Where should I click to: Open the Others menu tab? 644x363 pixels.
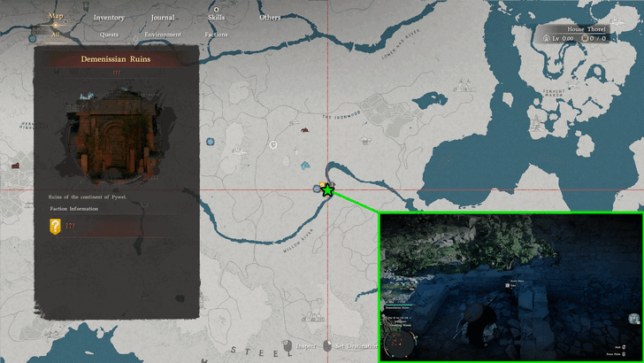[270, 18]
